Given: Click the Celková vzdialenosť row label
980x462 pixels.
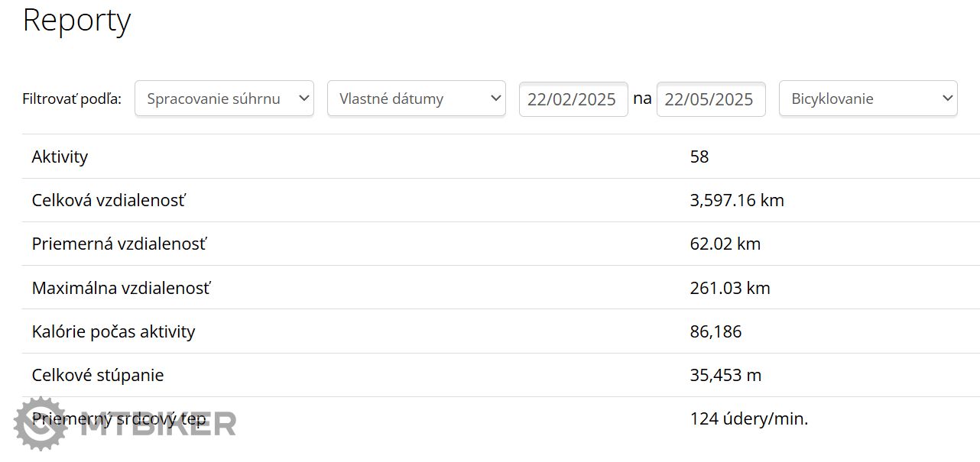Looking at the screenshot, I should pos(108,200).
